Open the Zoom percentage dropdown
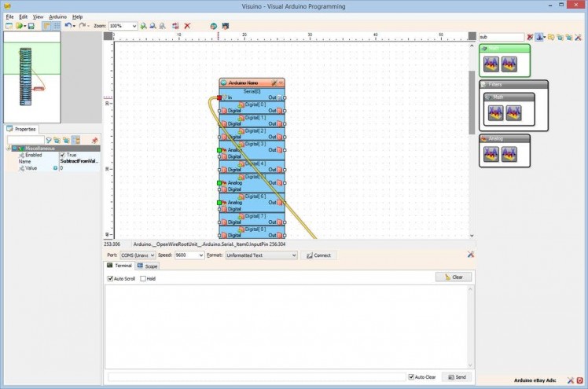Image resolution: width=588 pixels, height=389 pixels. [x=134, y=26]
